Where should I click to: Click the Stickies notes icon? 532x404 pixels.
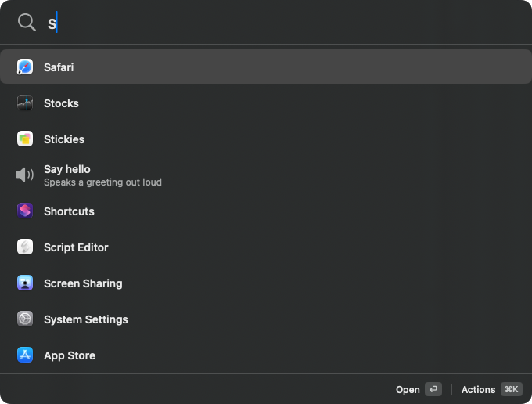pos(25,139)
